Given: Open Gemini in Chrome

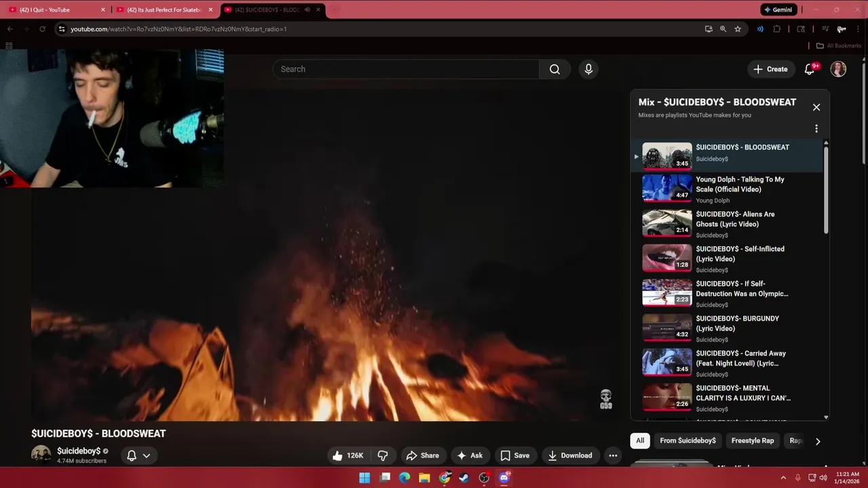Looking at the screenshot, I should tap(778, 9).
